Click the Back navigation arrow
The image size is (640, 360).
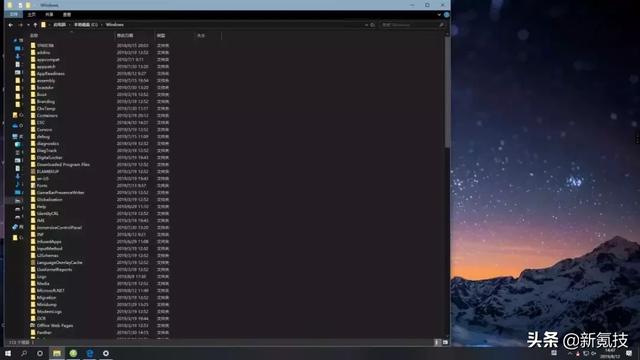click(11, 25)
